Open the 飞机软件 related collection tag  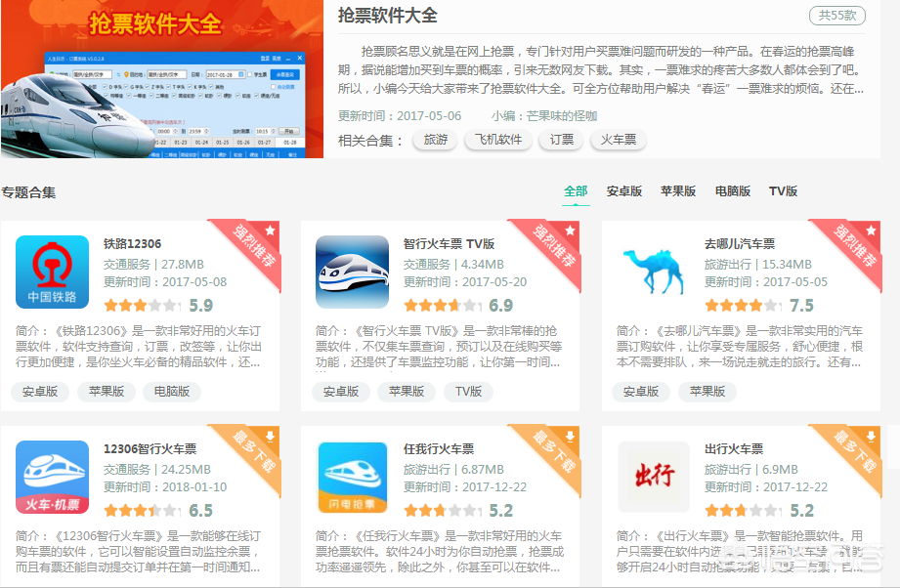tap(498, 140)
